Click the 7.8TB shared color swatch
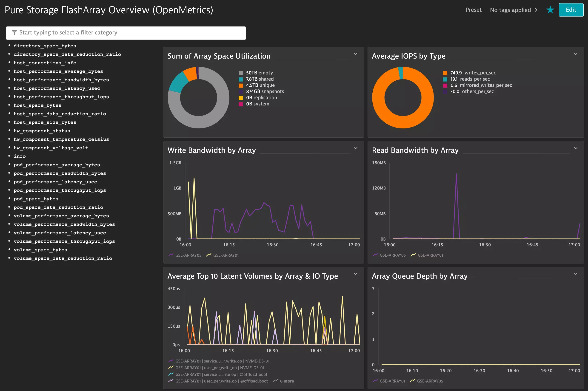This screenshot has width=588, height=391. tap(240, 79)
